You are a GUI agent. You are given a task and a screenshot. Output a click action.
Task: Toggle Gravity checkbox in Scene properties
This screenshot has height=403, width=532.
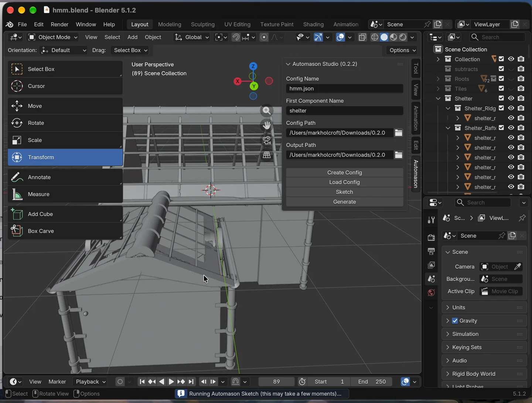tap(455, 321)
